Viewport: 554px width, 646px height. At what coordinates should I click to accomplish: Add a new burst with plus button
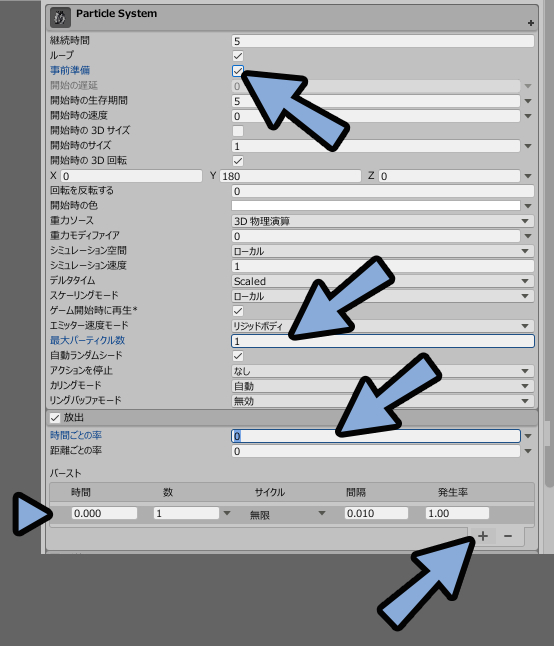pos(483,536)
